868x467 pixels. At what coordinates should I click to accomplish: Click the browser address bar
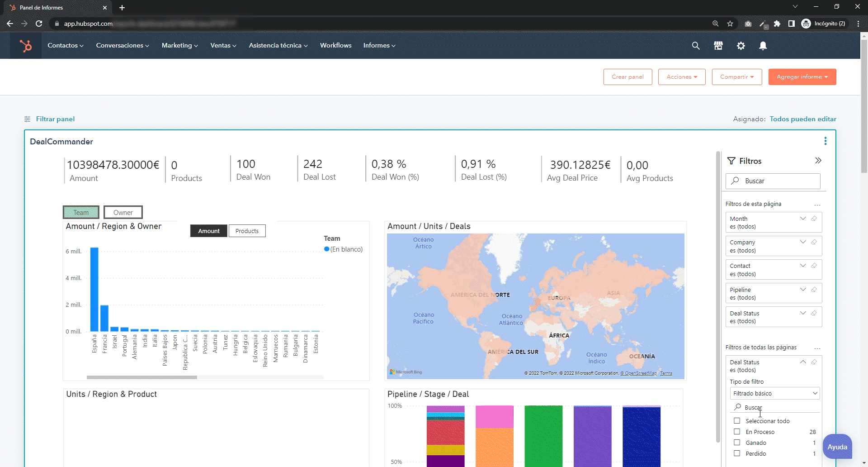[x=380, y=24]
